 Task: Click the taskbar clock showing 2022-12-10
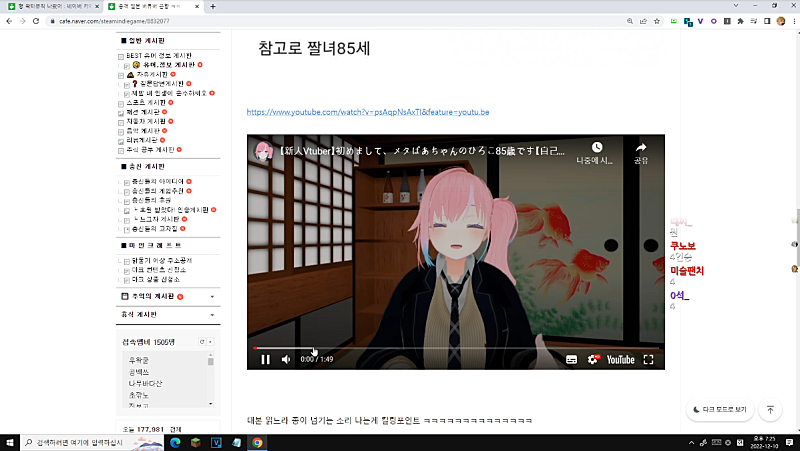pos(764,442)
